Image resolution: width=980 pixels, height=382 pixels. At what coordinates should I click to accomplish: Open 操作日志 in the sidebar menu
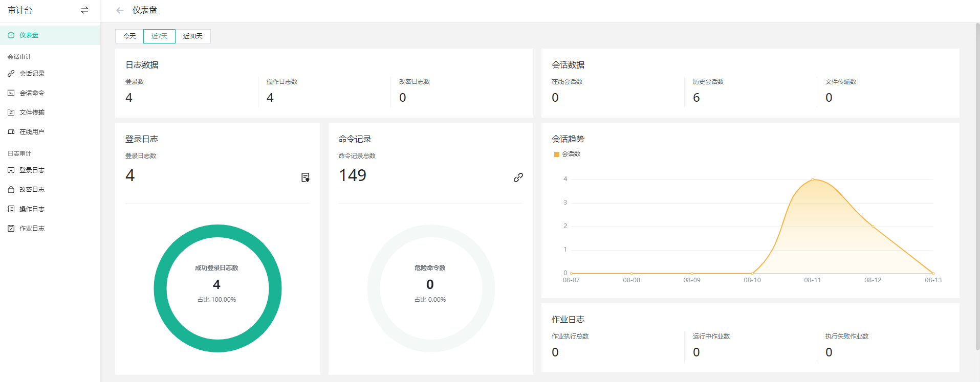[32, 209]
